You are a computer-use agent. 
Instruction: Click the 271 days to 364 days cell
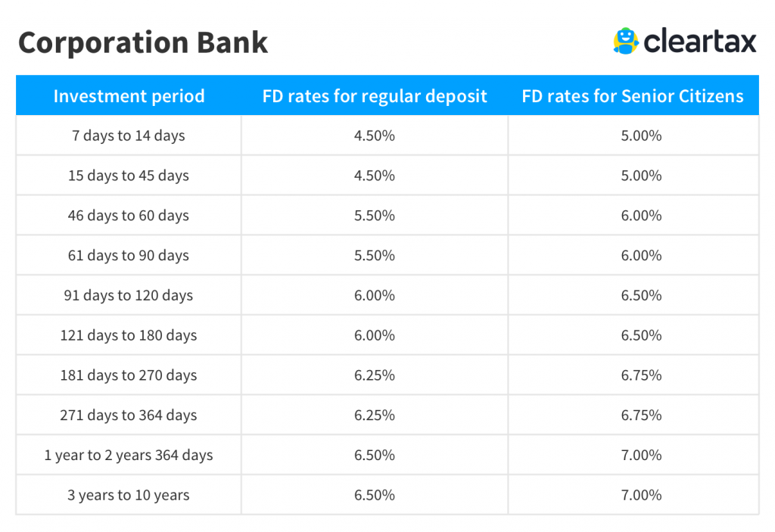click(x=129, y=415)
